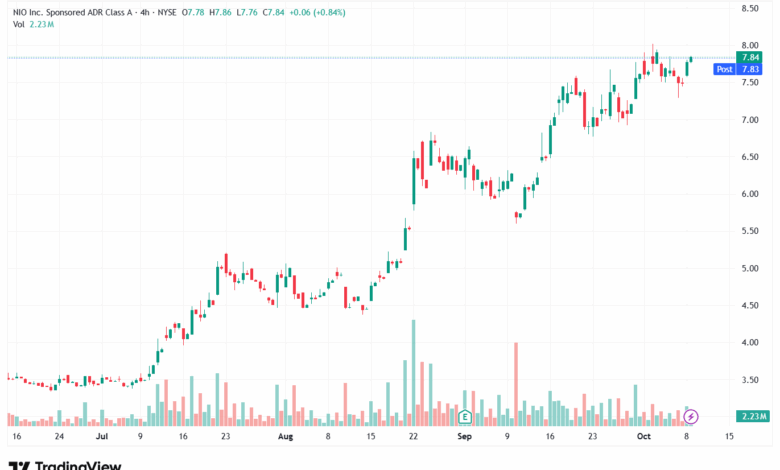Screen dimensions: 780x470
Task: Click the TradingView logo
Action: tap(65, 464)
